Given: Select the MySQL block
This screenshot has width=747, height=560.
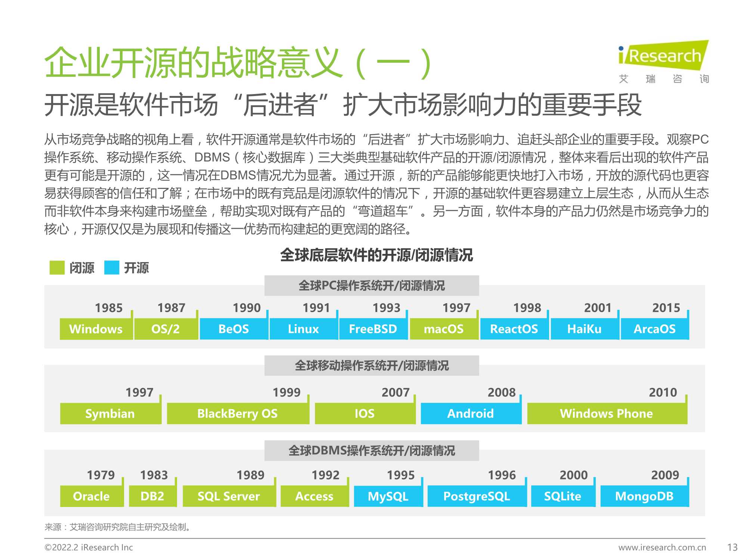Looking at the screenshot, I should 388,496.
